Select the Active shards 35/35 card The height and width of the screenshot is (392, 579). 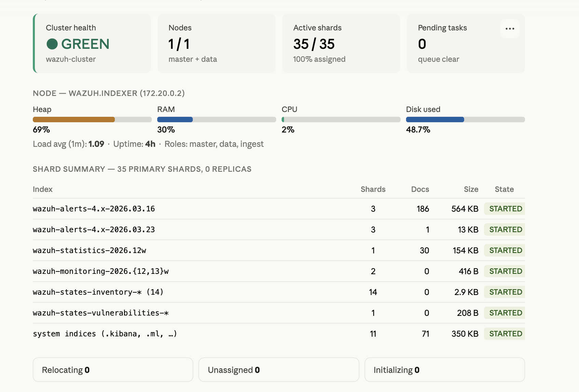341,44
